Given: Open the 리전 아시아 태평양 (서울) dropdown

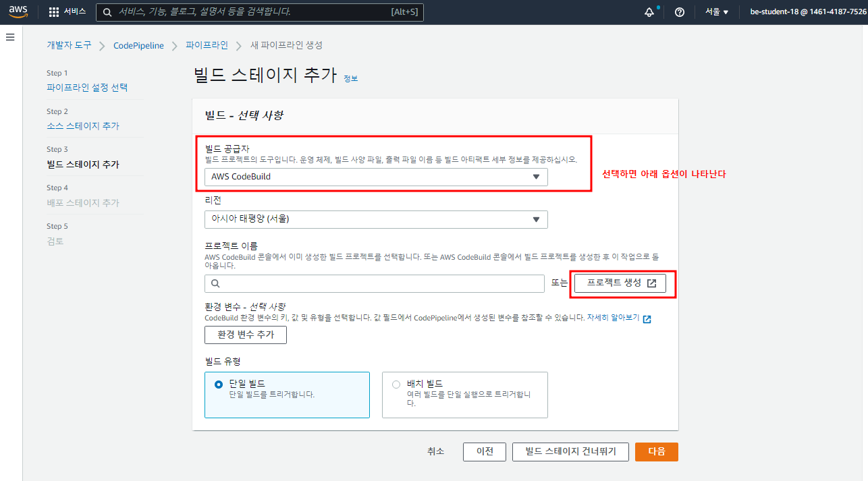Looking at the screenshot, I should (376, 219).
